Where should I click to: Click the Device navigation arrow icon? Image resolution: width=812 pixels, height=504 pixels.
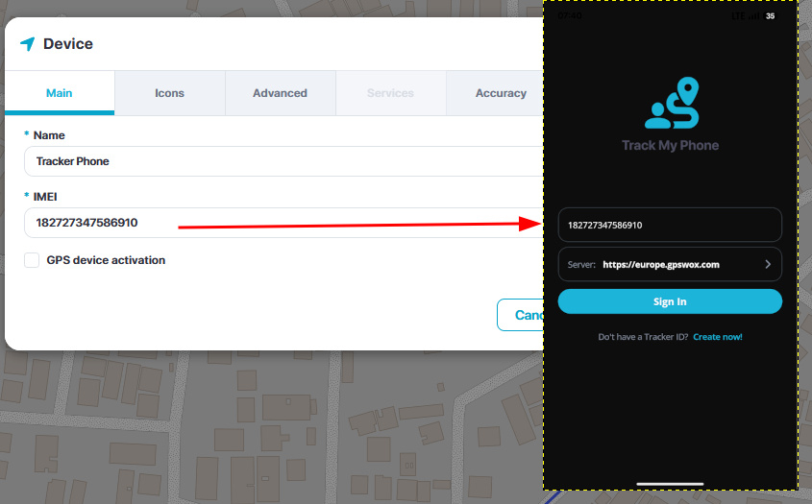[x=27, y=44]
